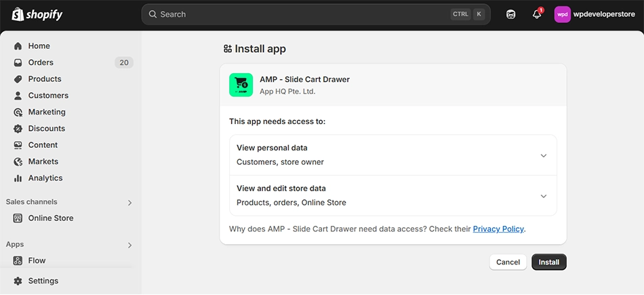Click the Shopify logo
Viewport: 644px width, 295px height.
point(37,15)
